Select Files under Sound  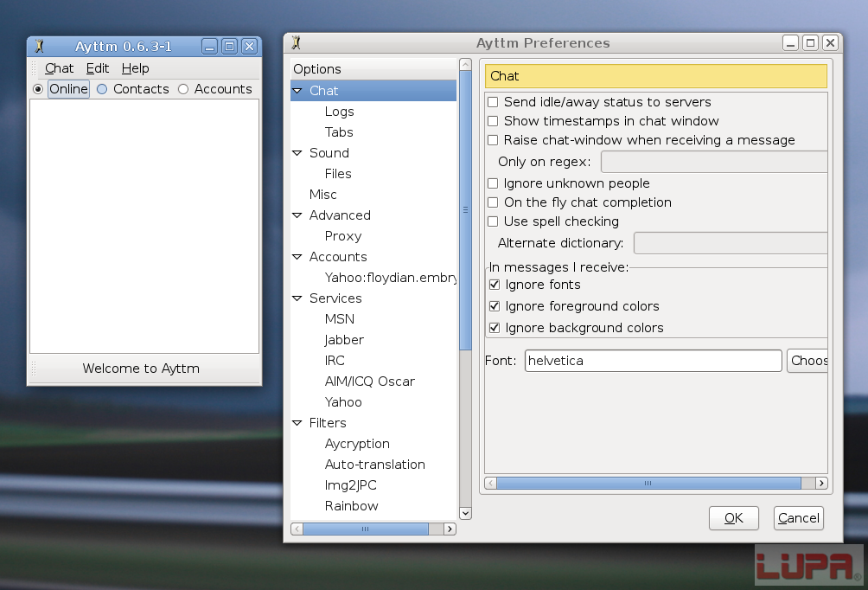338,173
